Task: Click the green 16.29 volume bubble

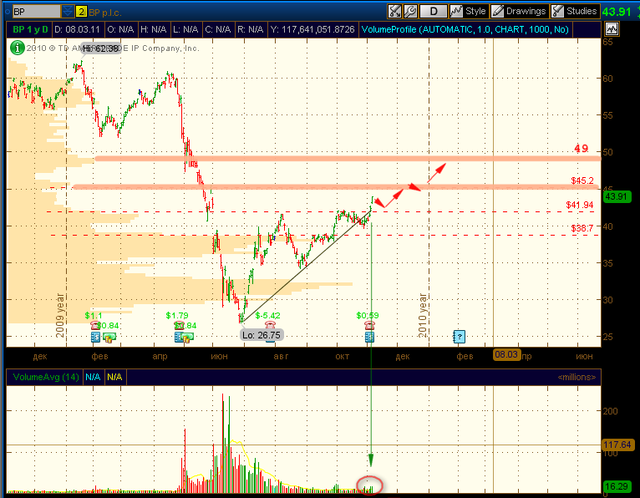Action: 616,487
